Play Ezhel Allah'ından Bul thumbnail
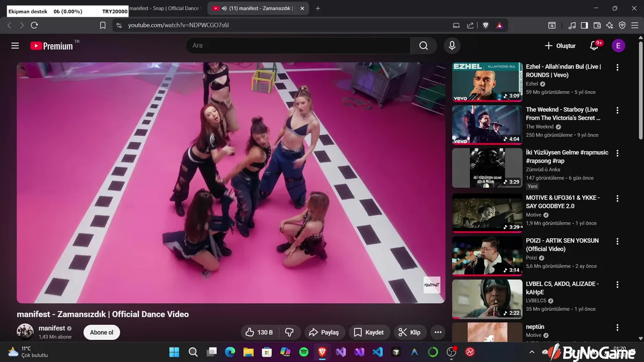This screenshot has width=644, height=362. click(x=487, y=82)
